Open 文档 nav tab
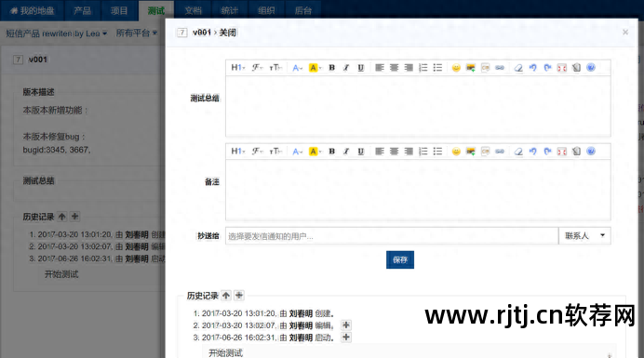The image size is (644, 358). 193,10
